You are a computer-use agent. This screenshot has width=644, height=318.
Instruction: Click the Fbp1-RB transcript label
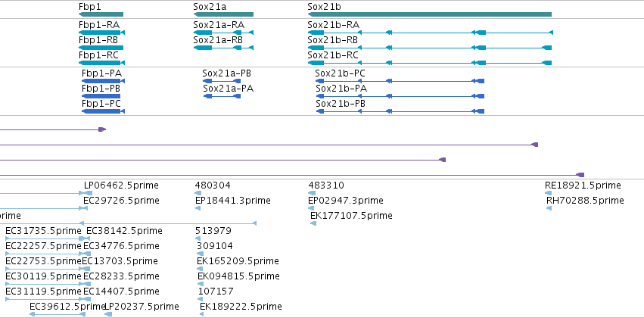98,40
